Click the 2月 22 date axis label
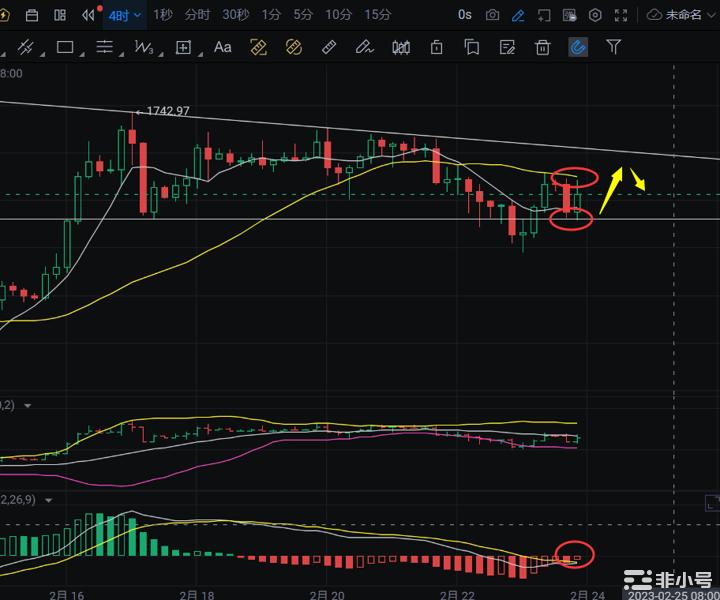Viewport: 720px width, 600px height. tap(457, 595)
